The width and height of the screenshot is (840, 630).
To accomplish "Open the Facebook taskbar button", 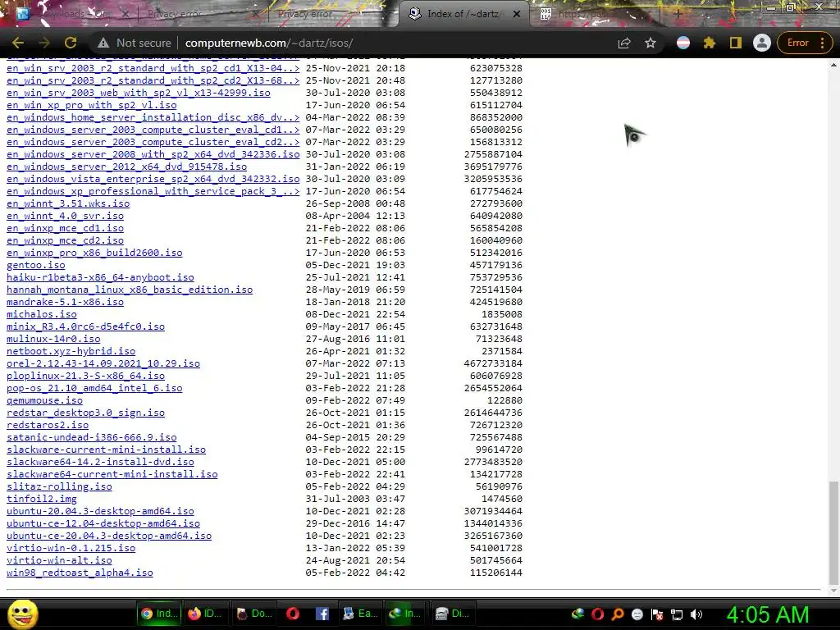I will click(x=322, y=614).
